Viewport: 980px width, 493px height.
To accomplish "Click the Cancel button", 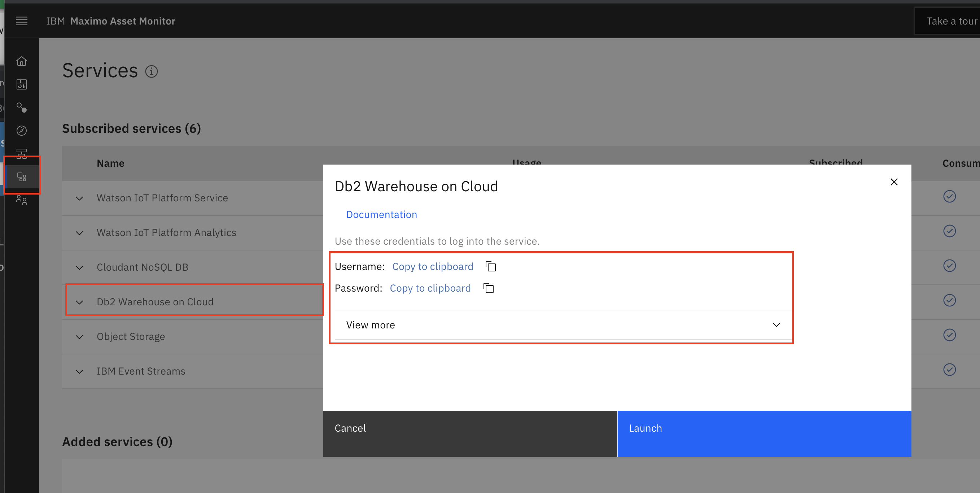I will point(470,434).
